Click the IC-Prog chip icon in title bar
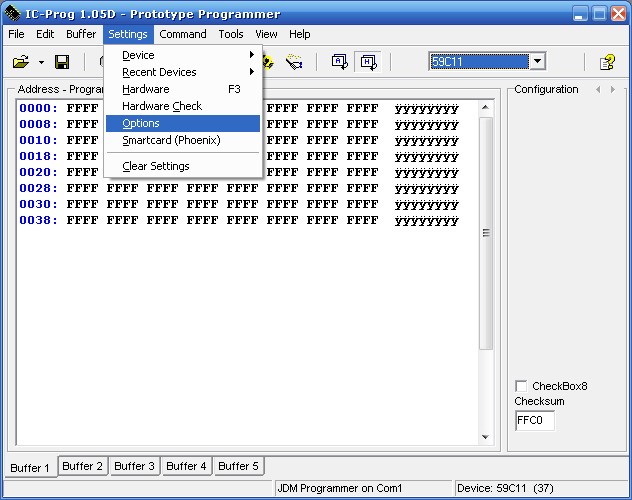This screenshot has height=500, width=632. tap(12, 13)
